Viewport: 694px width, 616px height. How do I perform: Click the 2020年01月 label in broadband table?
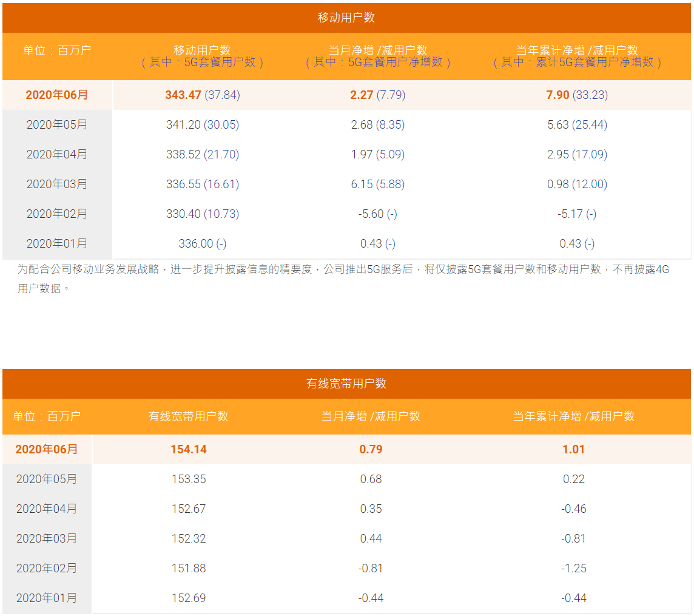point(47,597)
